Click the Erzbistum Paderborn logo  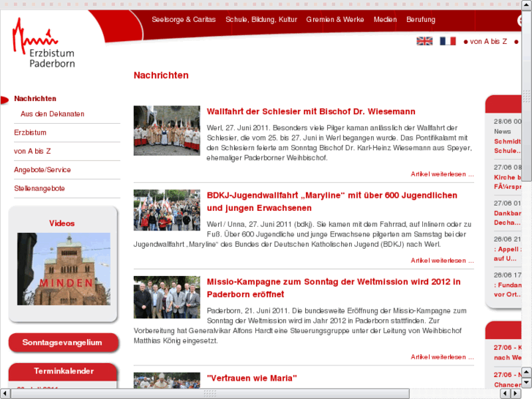click(43, 43)
